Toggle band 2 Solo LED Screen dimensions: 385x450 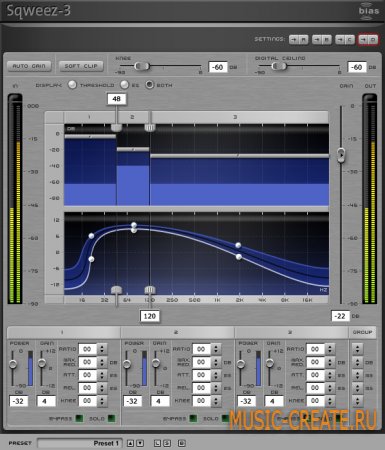pyautogui.click(x=225, y=418)
